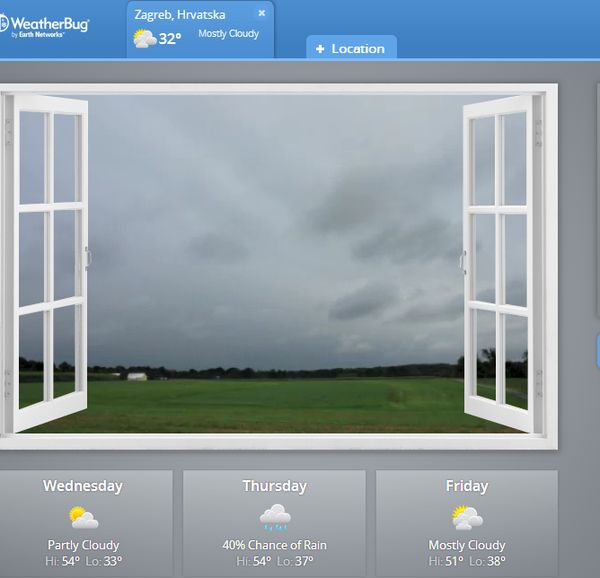Screen dimensions: 600x578
Task: Click the 32° current temperature
Action: (170, 39)
